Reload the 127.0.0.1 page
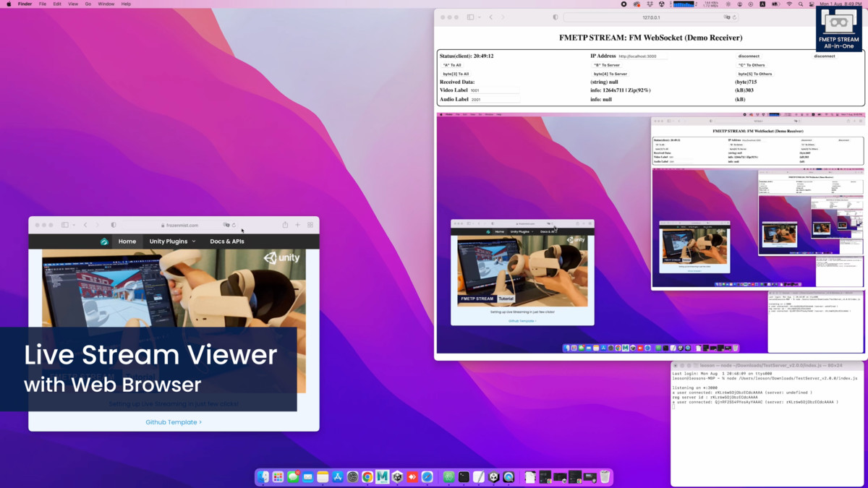 tap(734, 17)
